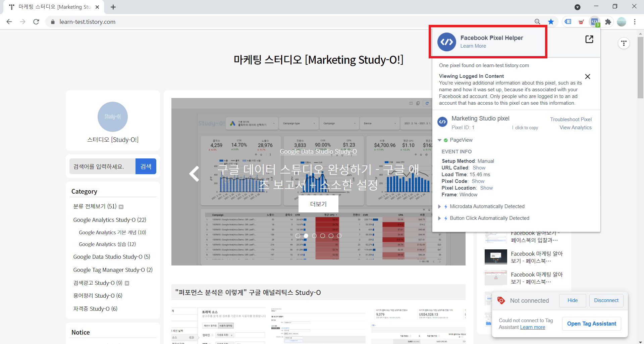The image size is (644, 344).
Task: Select the sixth carousel dot
Action: coord(339,236)
